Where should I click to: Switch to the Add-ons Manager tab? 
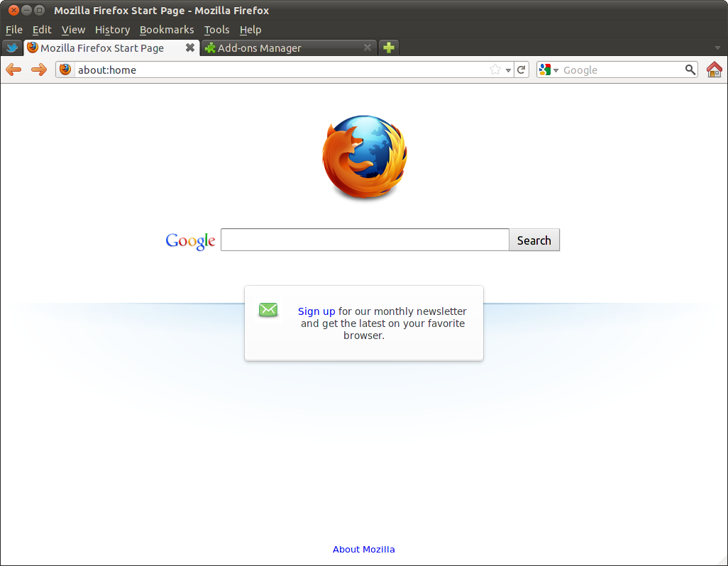288,48
